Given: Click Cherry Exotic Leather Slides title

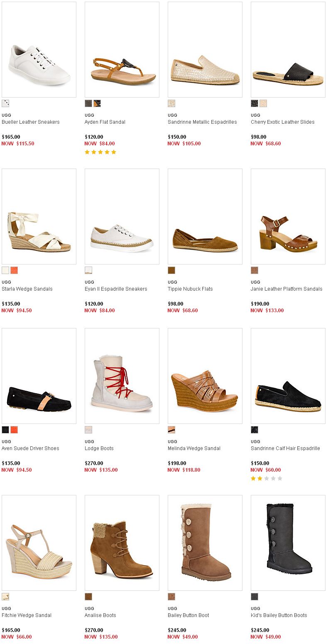Looking at the screenshot, I should (x=283, y=122).
